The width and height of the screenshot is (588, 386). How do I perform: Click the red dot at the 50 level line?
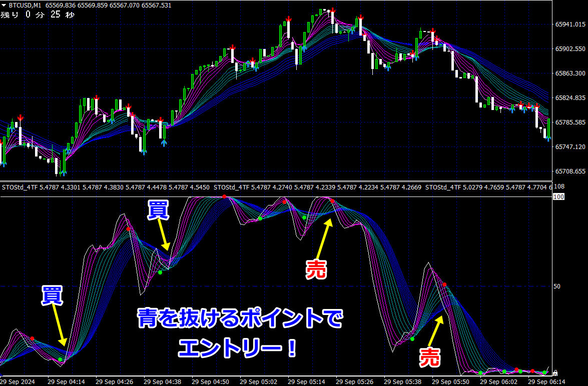pos(444,285)
